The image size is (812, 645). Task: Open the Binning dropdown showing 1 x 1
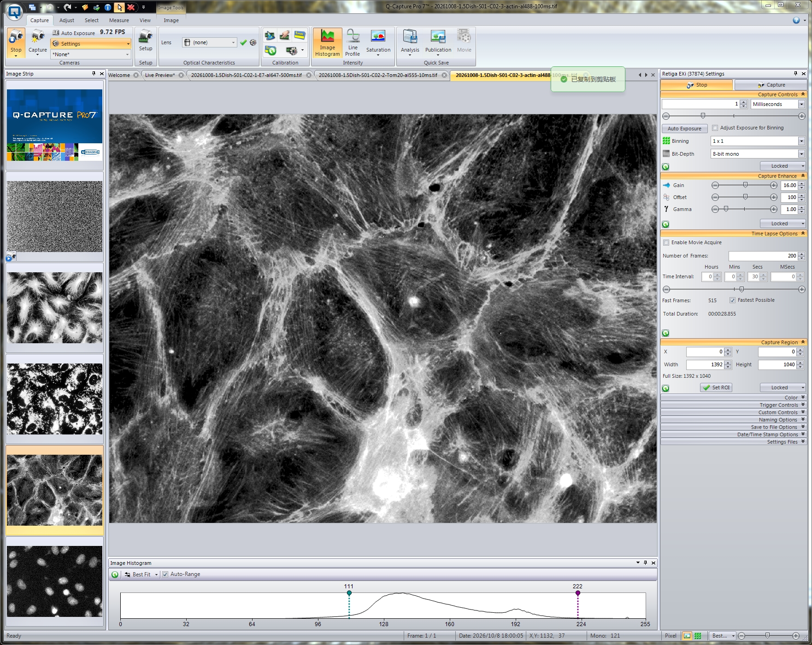point(758,141)
